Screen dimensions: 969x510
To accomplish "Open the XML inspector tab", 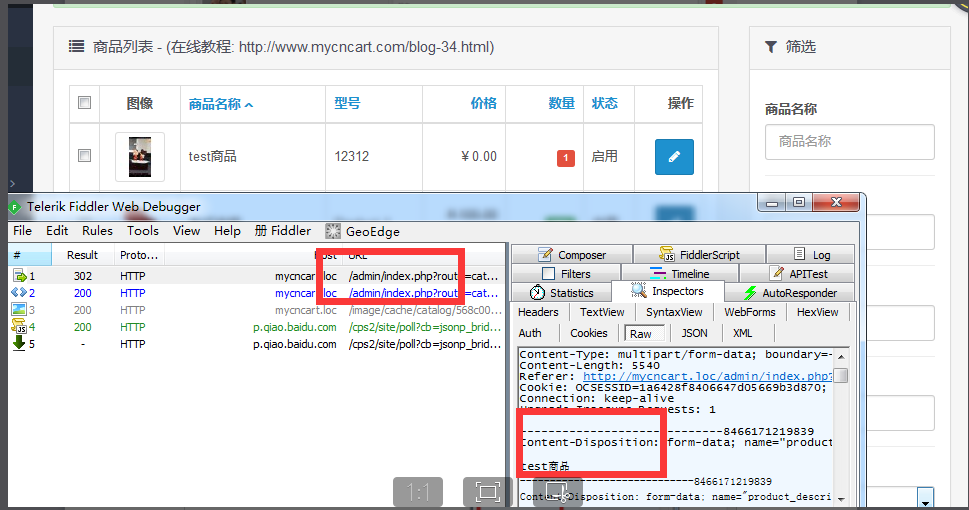I will (x=742, y=333).
